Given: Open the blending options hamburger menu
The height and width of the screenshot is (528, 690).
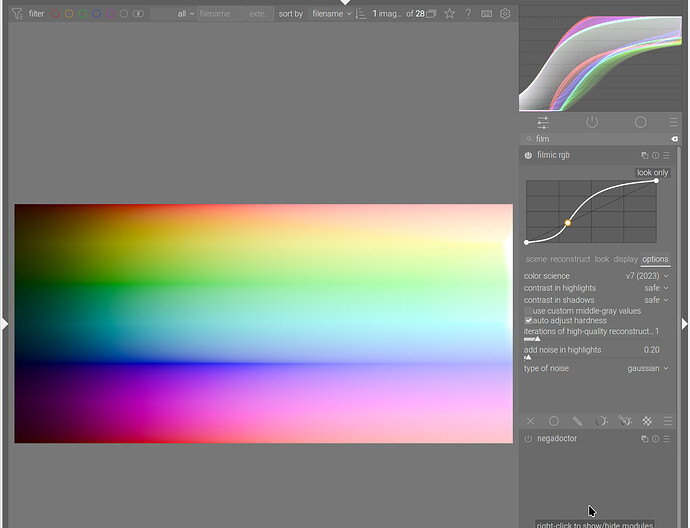Looking at the screenshot, I should click(668, 421).
